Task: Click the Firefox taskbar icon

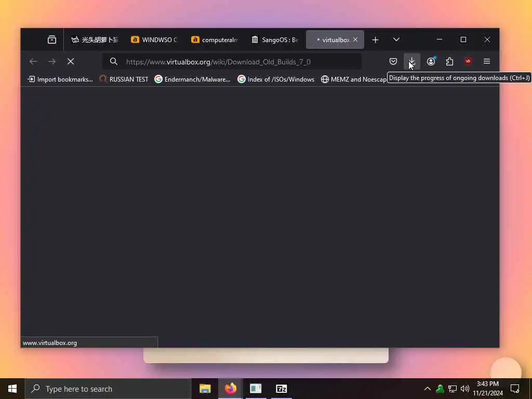Action: (x=230, y=389)
